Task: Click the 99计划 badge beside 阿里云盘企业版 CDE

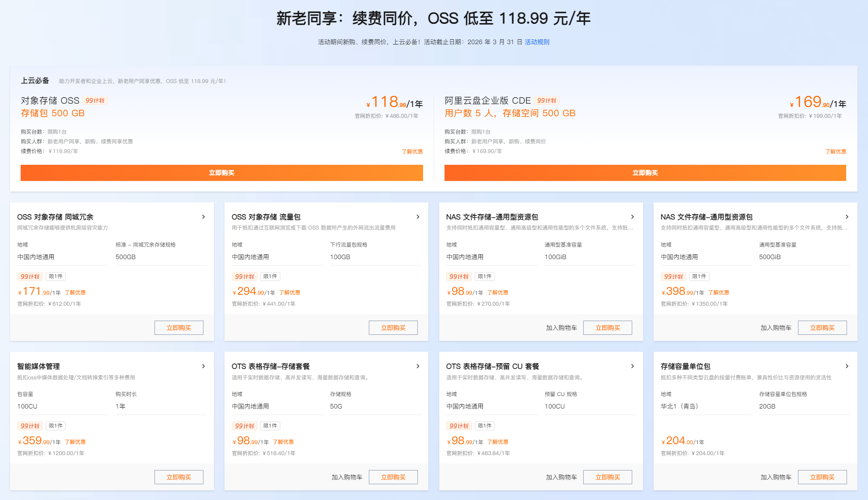Action: click(547, 100)
